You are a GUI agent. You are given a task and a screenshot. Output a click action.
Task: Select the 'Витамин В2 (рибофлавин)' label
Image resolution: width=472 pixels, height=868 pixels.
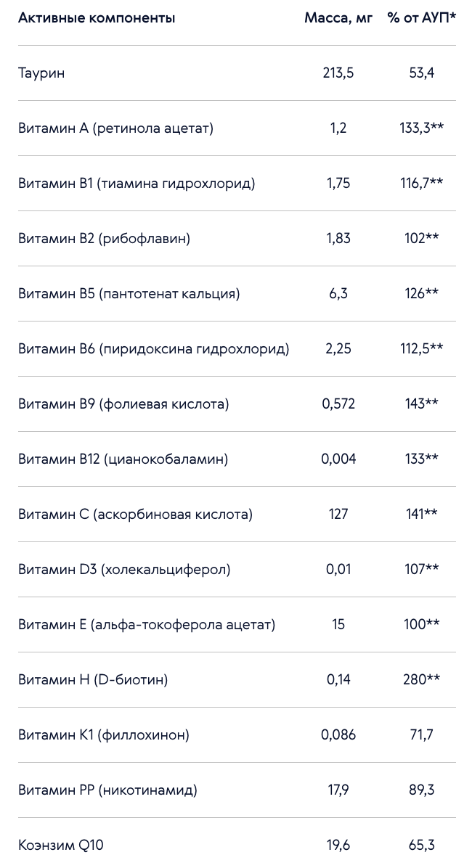104,239
